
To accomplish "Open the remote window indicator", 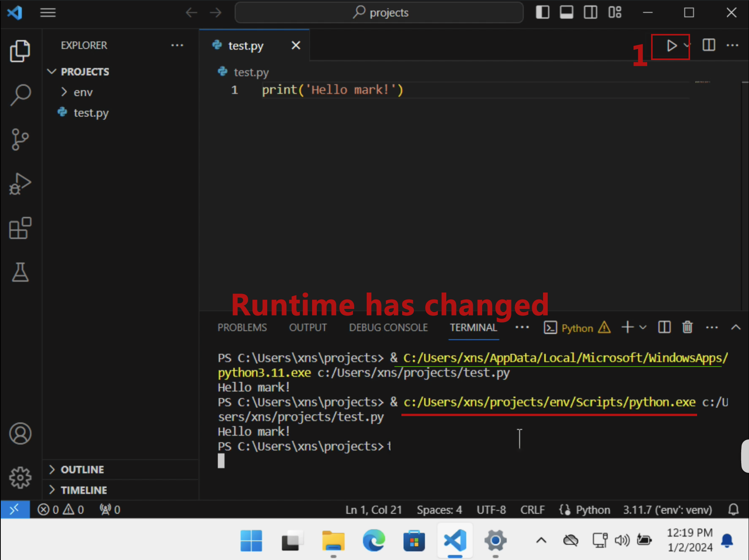I will point(15,509).
